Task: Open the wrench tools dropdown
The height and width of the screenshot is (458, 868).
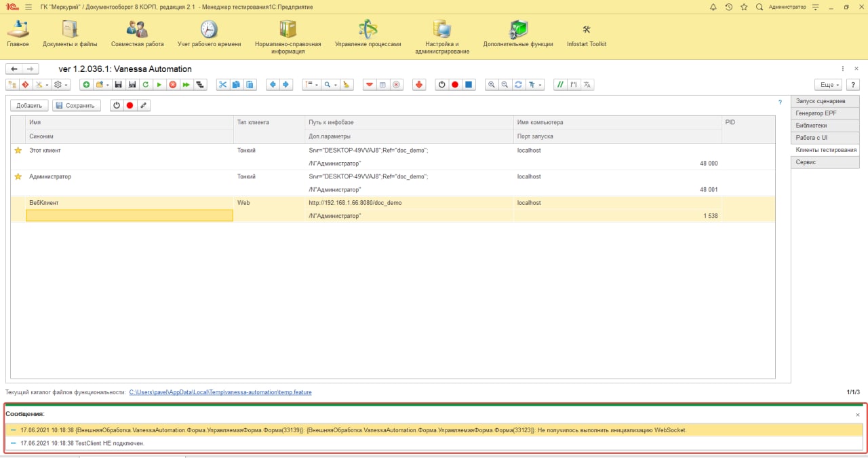Action: pyautogui.click(x=42, y=85)
